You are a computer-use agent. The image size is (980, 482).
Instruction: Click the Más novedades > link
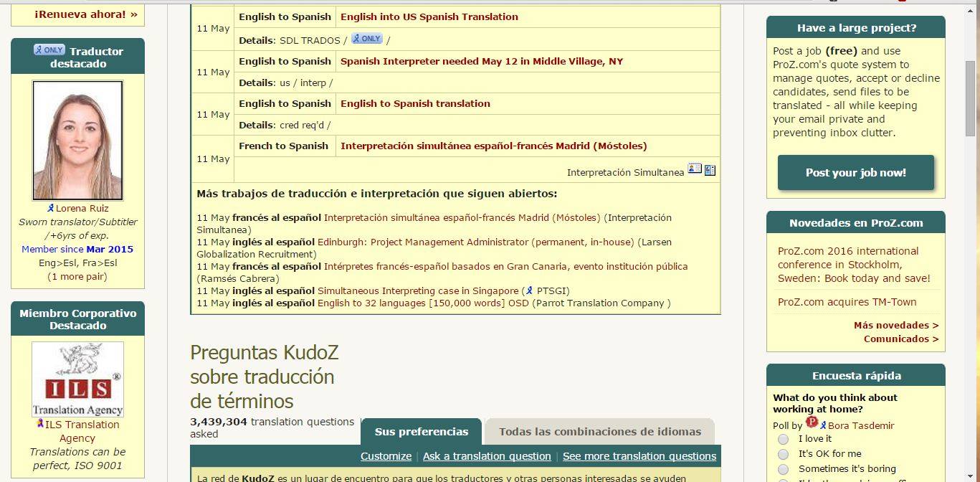tap(896, 326)
